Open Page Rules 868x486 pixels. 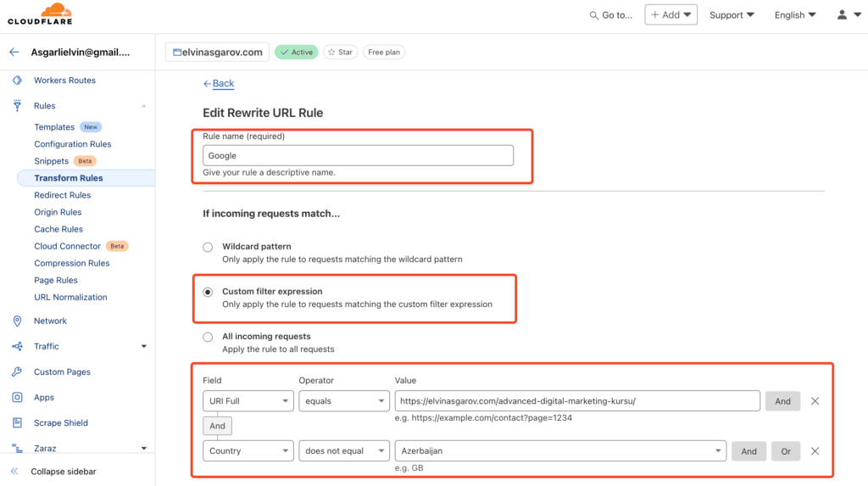(55, 281)
